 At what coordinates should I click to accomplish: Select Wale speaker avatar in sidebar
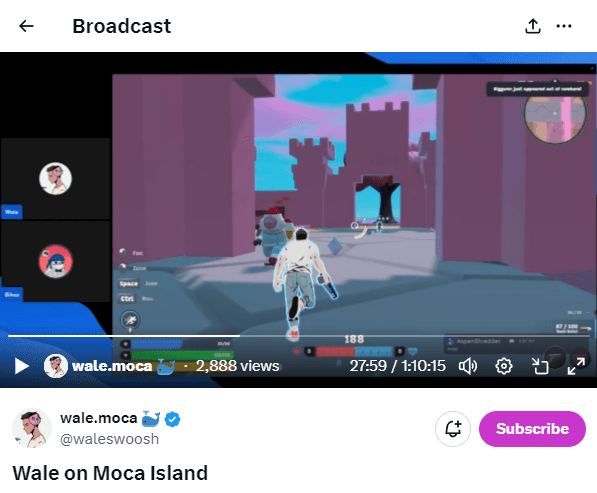coord(56,179)
